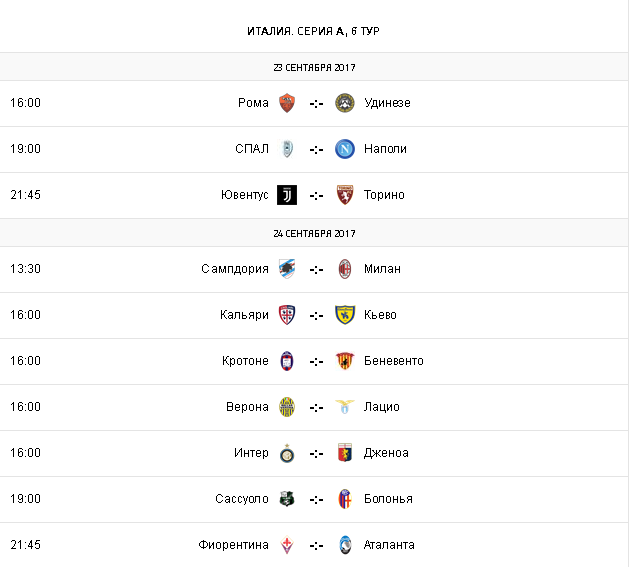Click the Рома vs Удинезе score placeholder

point(316,103)
